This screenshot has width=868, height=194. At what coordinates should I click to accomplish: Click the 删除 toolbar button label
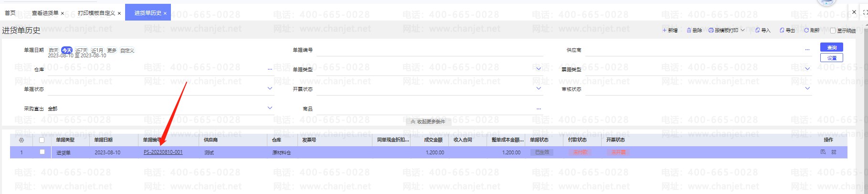coord(697,31)
